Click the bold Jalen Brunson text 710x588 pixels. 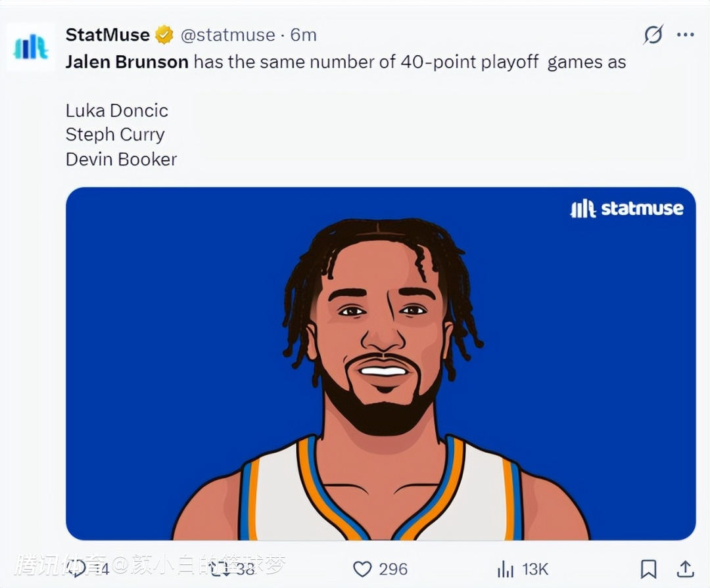click(127, 62)
